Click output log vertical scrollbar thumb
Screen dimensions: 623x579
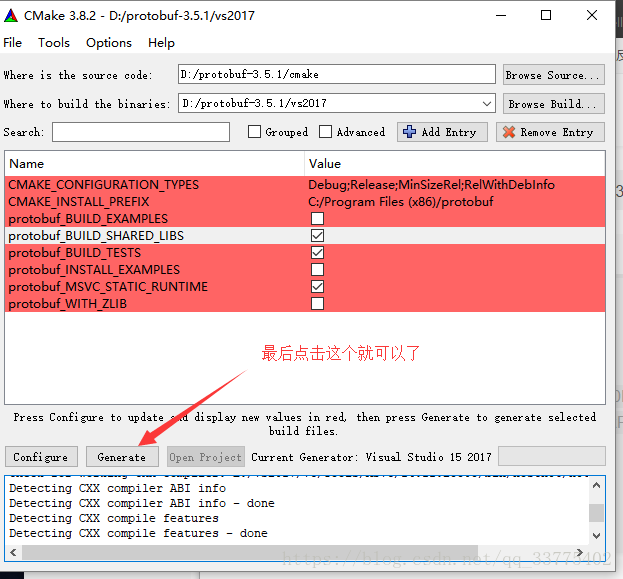596,513
